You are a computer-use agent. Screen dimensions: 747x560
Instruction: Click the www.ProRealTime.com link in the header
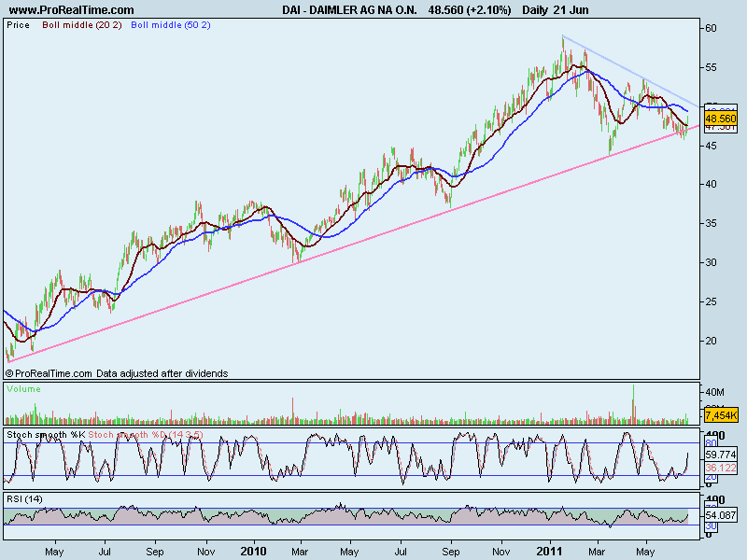tap(72, 10)
